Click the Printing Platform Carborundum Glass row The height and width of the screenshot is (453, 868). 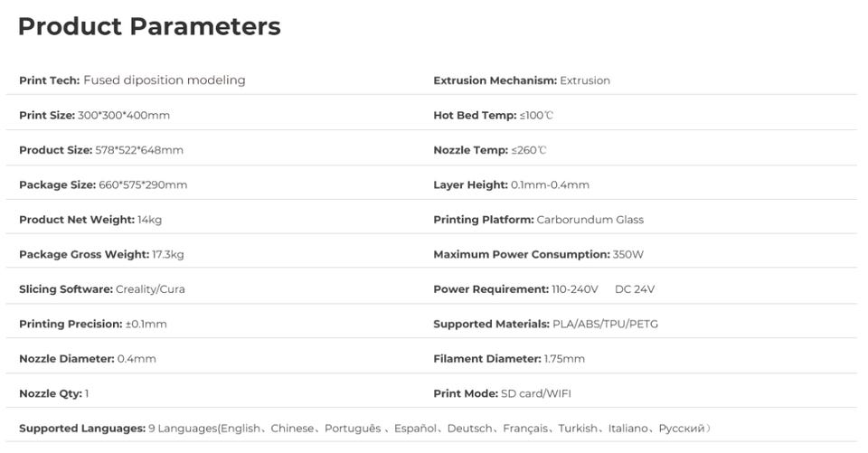[538, 220]
